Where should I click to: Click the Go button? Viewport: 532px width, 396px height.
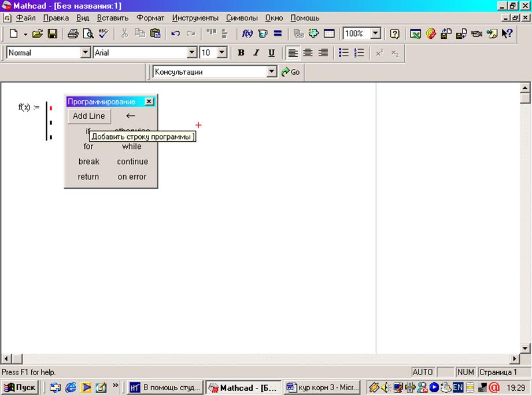click(x=291, y=72)
